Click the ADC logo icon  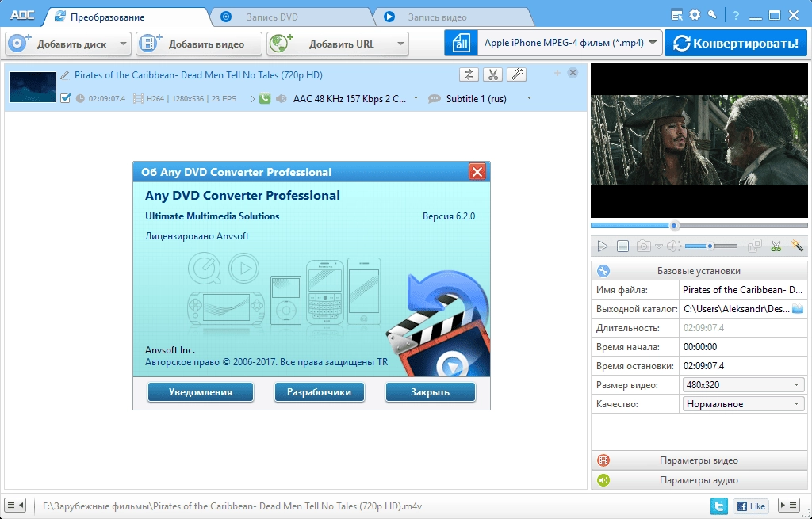click(x=22, y=16)
